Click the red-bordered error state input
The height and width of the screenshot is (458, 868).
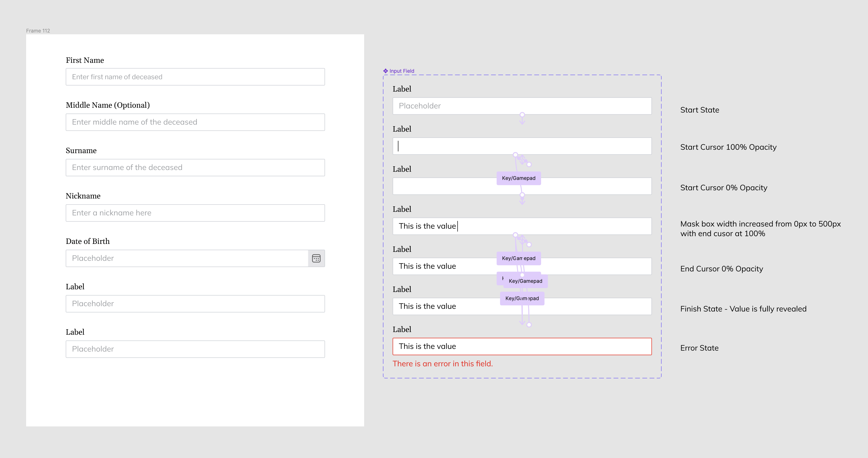[x=522, y=346]
